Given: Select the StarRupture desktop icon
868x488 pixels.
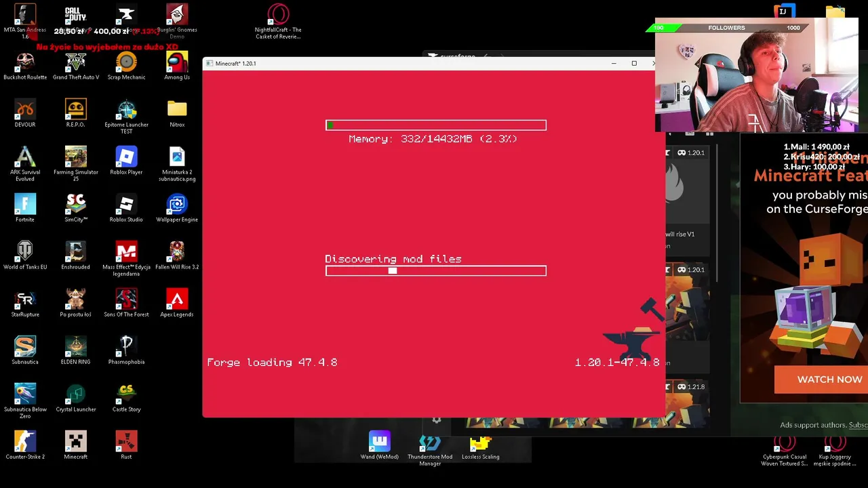Looking at the screenshot, I should pos(25,303).
